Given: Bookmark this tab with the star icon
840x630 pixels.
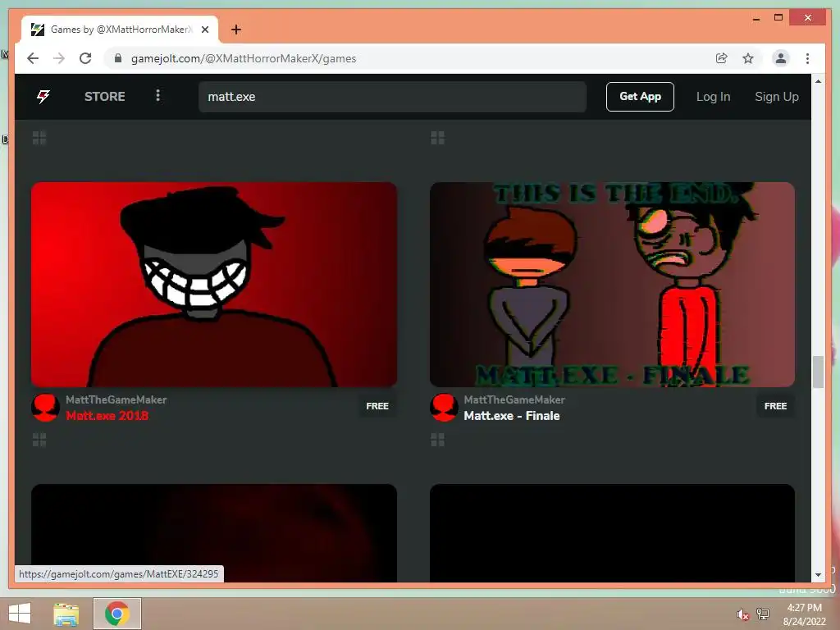Looking at the screenshot, I should point(748,58).
